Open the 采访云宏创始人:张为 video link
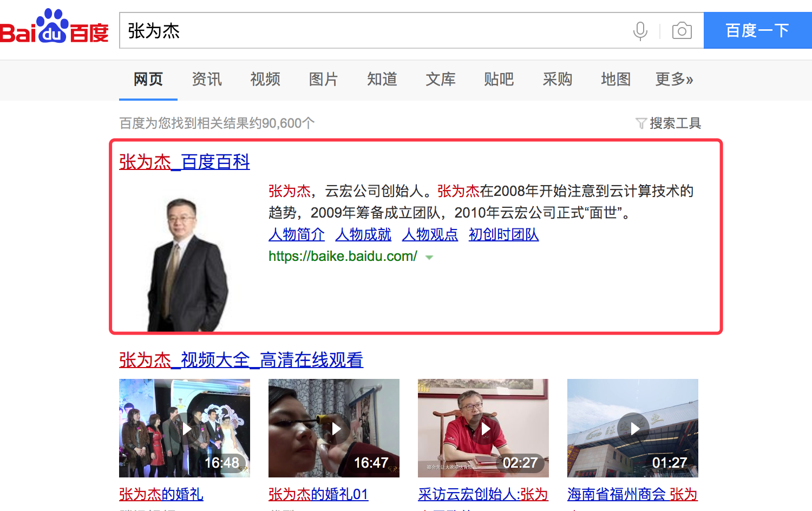 [x=483, y=494]
